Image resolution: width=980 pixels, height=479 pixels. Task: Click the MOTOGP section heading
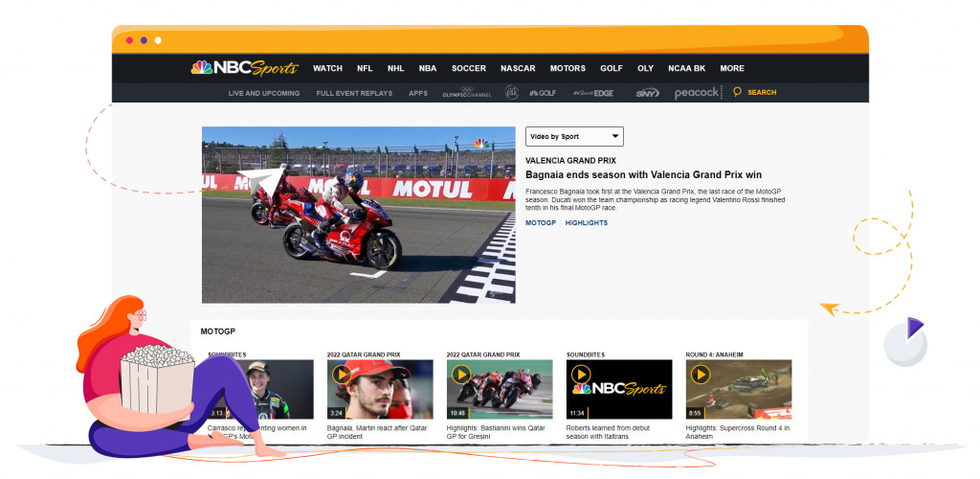coord(218,331)
